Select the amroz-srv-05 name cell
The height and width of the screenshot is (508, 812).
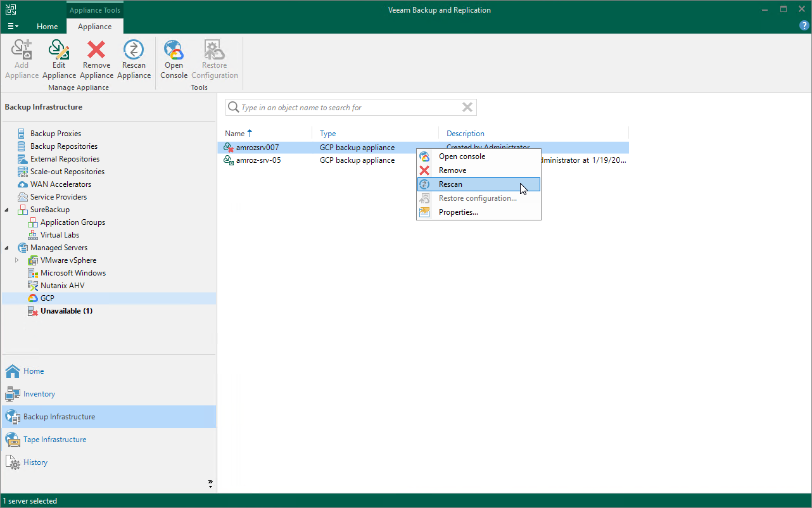pyautogui.click(x=258, y=160)
